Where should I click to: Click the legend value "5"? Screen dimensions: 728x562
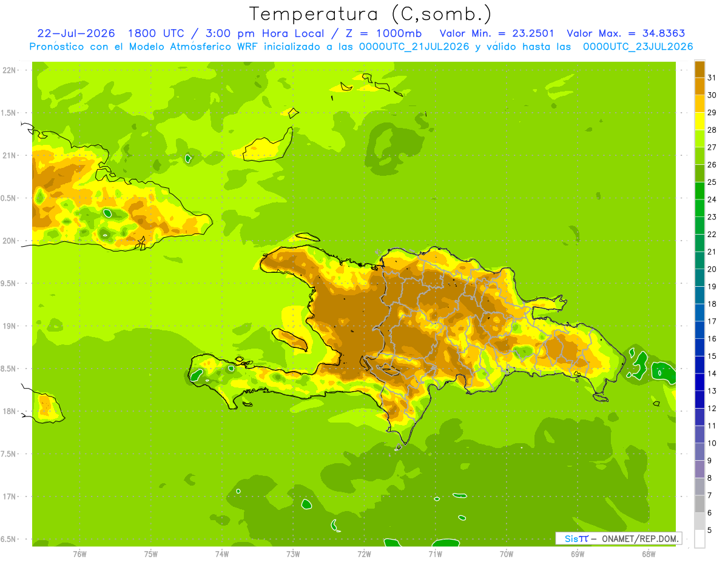coord(710,530)
